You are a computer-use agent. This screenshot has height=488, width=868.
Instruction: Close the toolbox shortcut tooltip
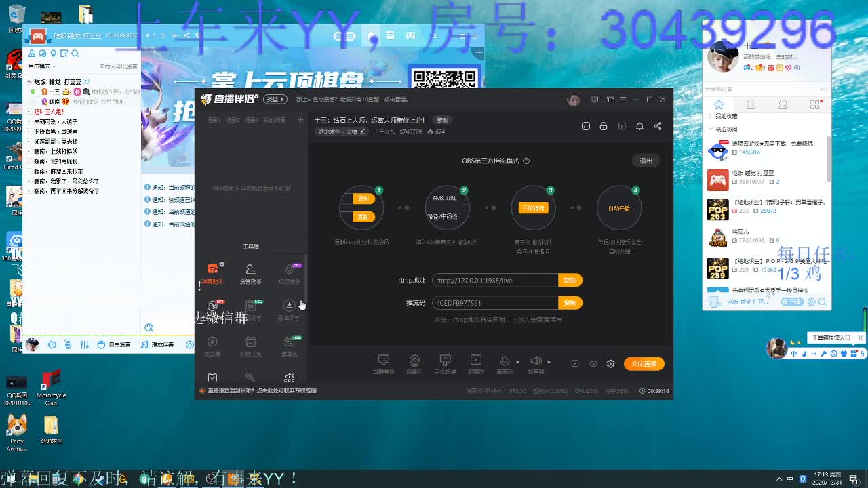860,337
